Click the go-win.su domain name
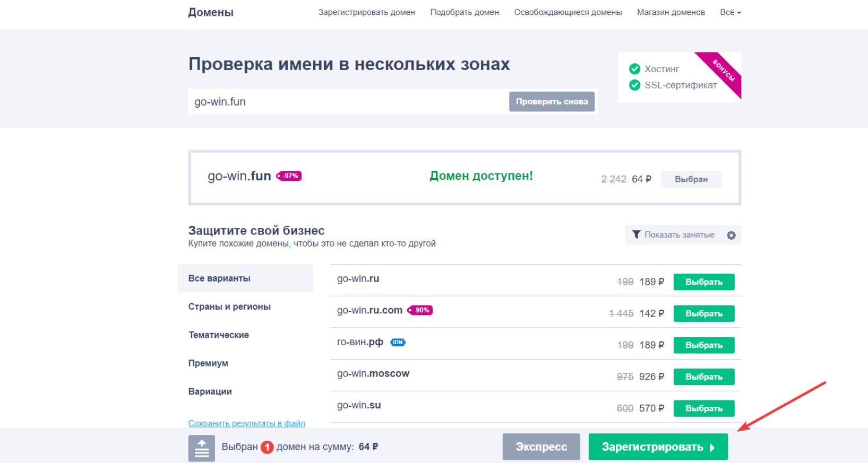 359,405
